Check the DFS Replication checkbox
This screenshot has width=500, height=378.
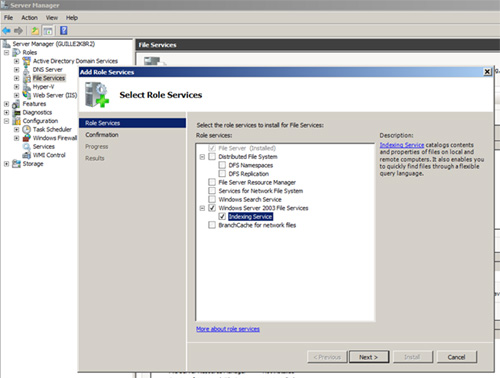(x=222, y=174)
